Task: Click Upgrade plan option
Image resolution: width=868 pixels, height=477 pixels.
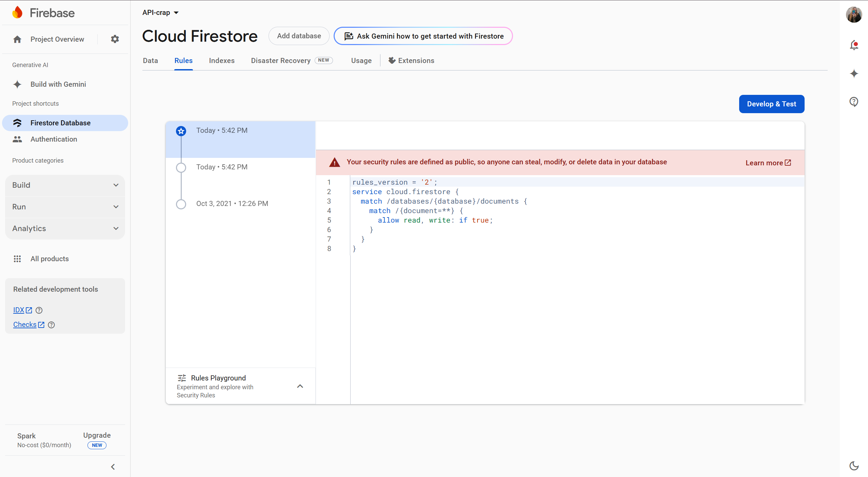Action: pos(97,435)
